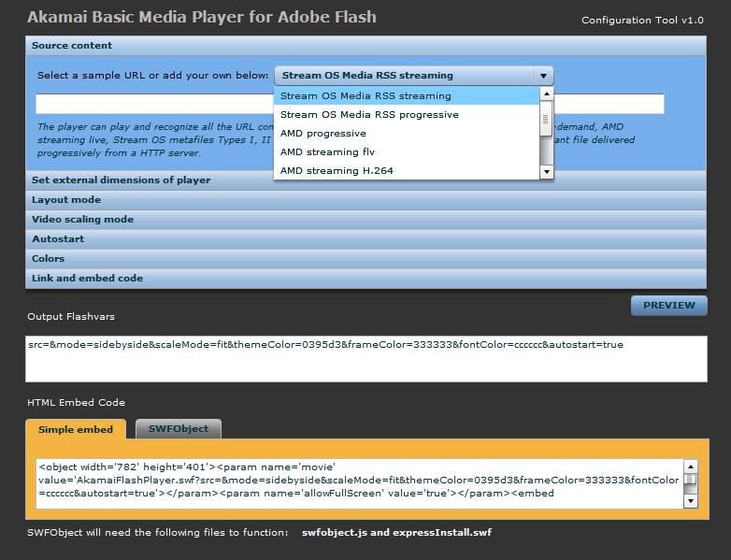Expand the Layout mode section
The height and width of the screenshot is (560, 731).
66,199
